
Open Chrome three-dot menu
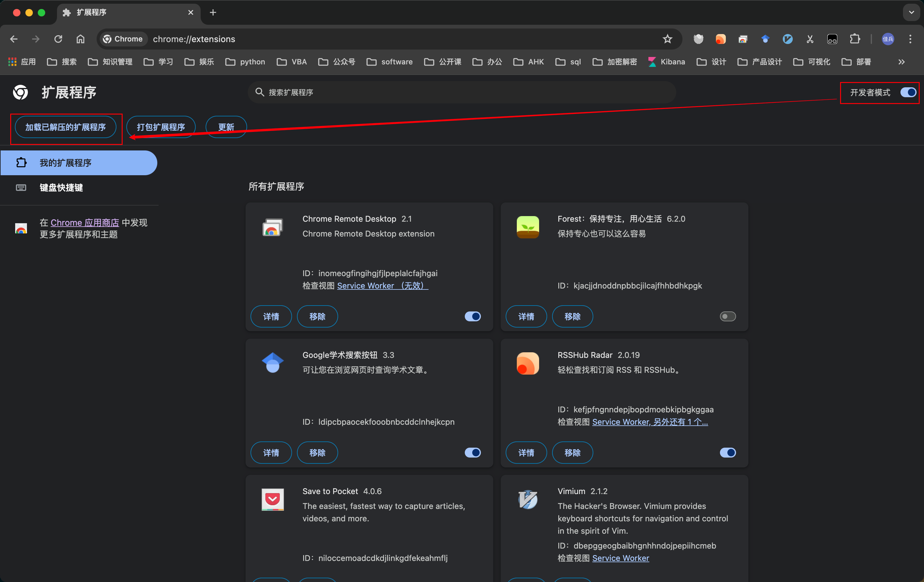910,39
